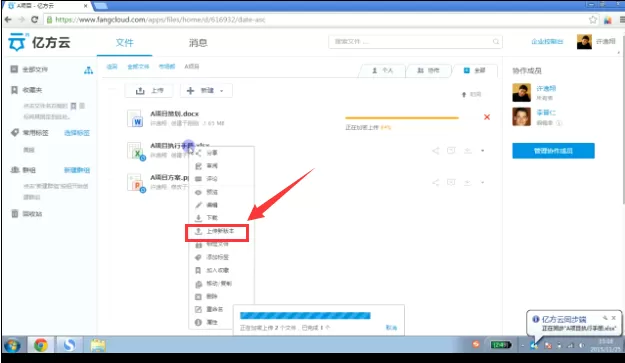Click the Word icon of the docx file

pyautogui.click(x=135, y=118)
